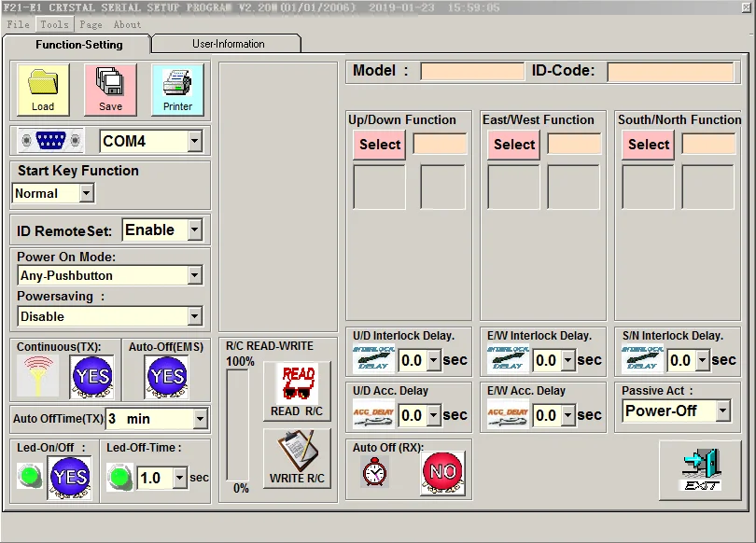Click the S/N Interlock Delay icon
Viewport: 756px width, 543px height.
pyautogui.click(x=643, y=359)
